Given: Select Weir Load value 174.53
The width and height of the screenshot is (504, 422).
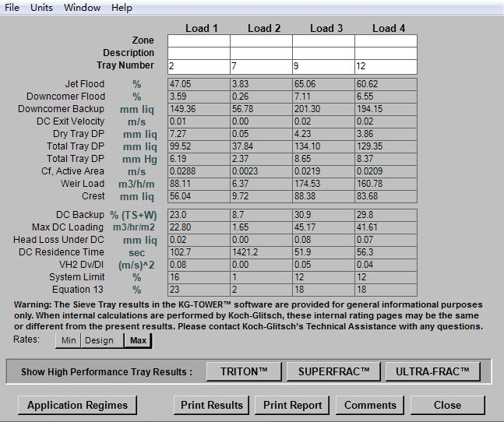Looking at the screenshot, I should coord(324,184).
